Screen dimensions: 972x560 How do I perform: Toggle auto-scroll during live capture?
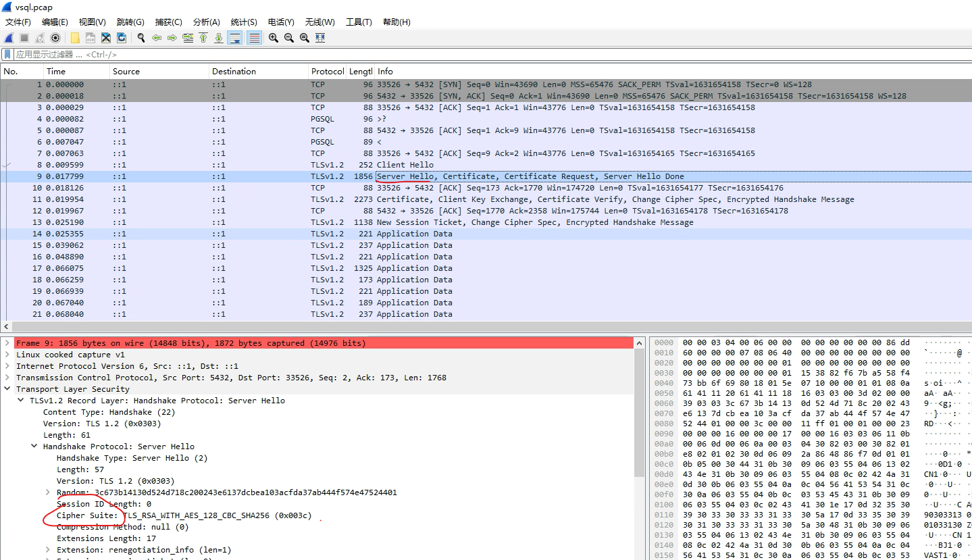point(235,38)
